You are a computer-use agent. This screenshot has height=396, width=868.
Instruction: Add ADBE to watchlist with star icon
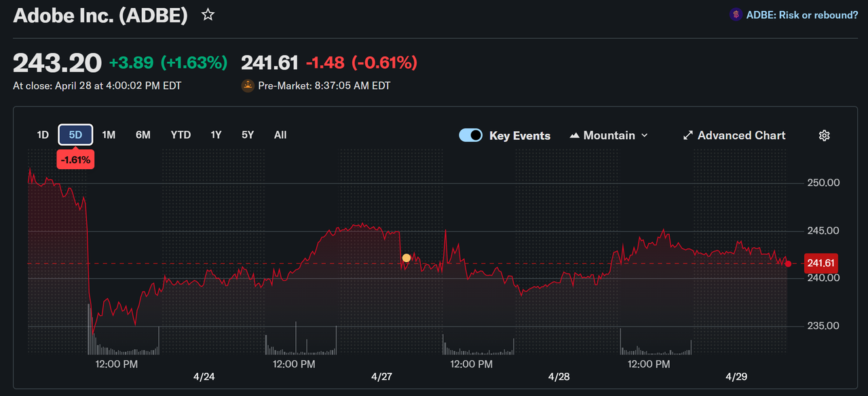click(x=208, y=14)
